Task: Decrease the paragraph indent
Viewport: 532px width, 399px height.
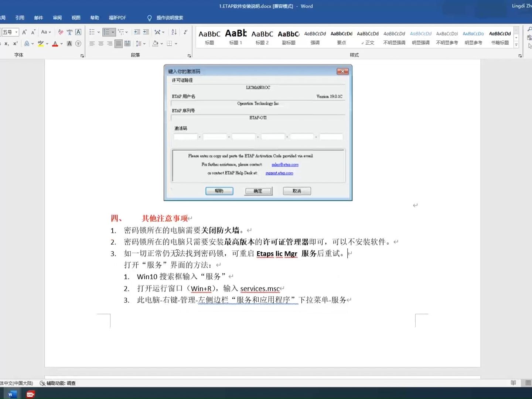Action: click(x=137, y=32)
